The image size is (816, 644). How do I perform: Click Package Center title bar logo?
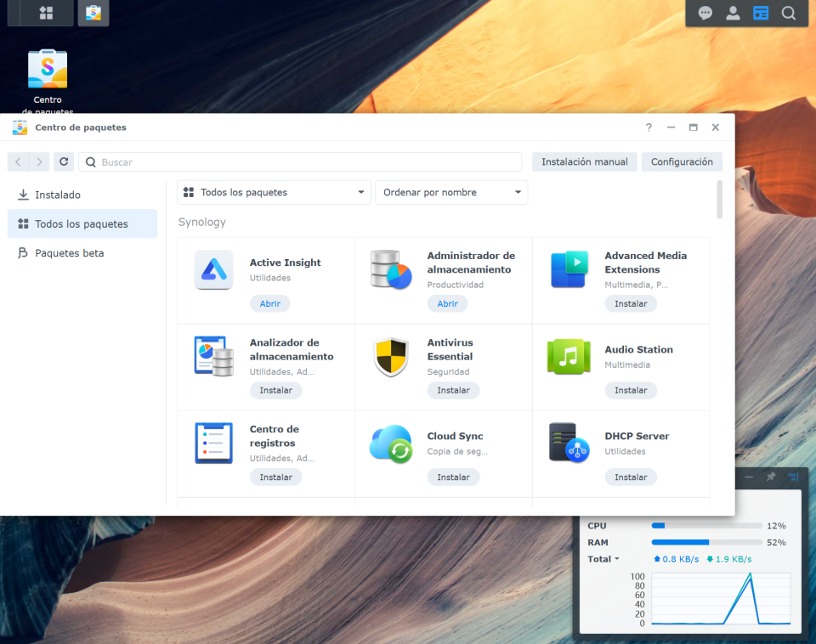point(20,127)
